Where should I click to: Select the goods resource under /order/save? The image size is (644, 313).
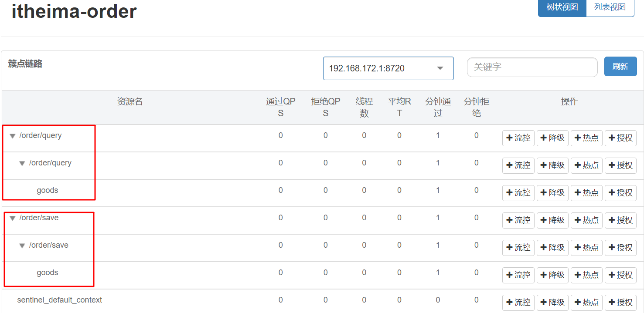click(x=48, y=273)
